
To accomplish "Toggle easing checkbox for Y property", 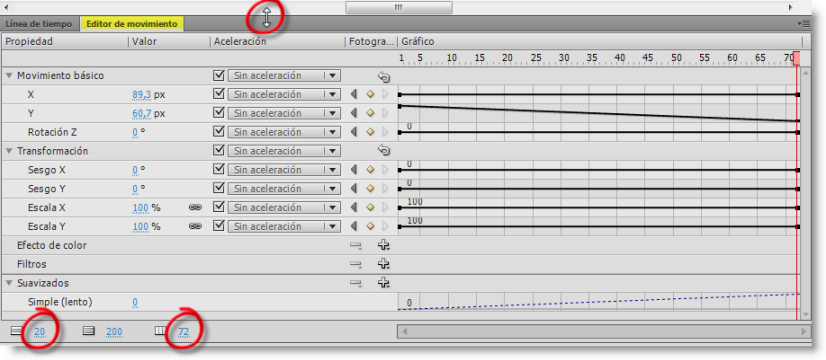I will click(219, 113).
